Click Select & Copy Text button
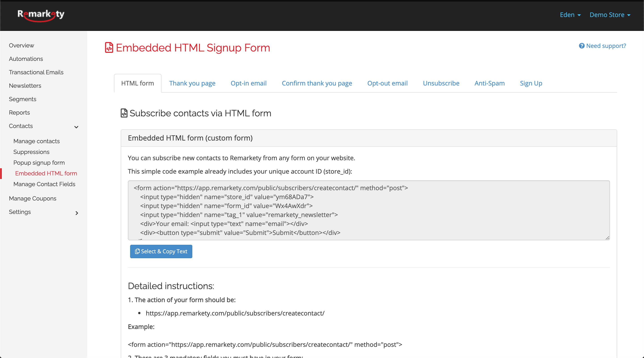This screenshot has width=644, height=358. pos(161,251)
